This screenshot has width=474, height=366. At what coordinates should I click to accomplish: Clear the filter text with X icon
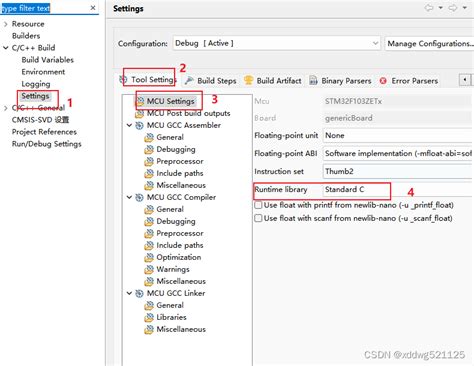click(93, 8)
